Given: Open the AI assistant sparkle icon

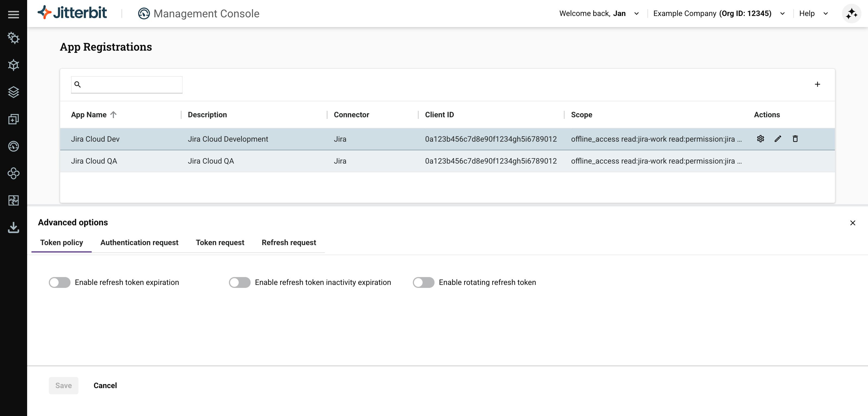Looking at the screenshot, I should (x=851, y=14).
